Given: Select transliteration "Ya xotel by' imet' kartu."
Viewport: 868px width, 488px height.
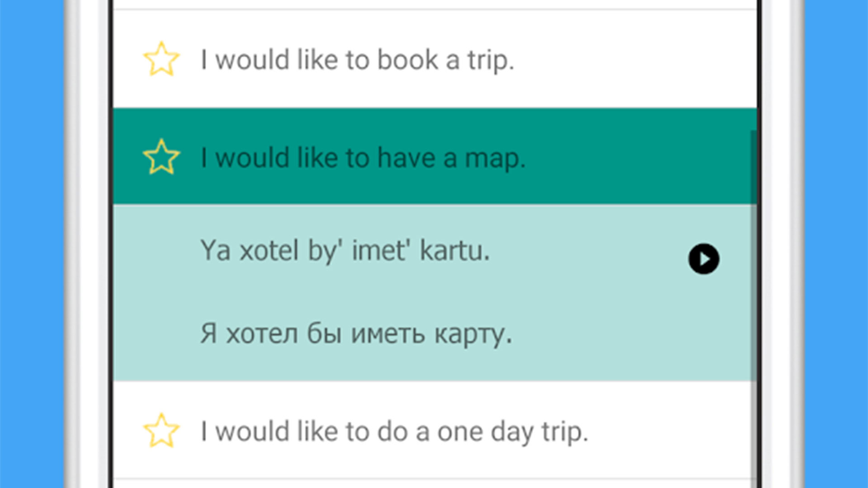Looking at the screenshot, I should (x=345, y=250).
